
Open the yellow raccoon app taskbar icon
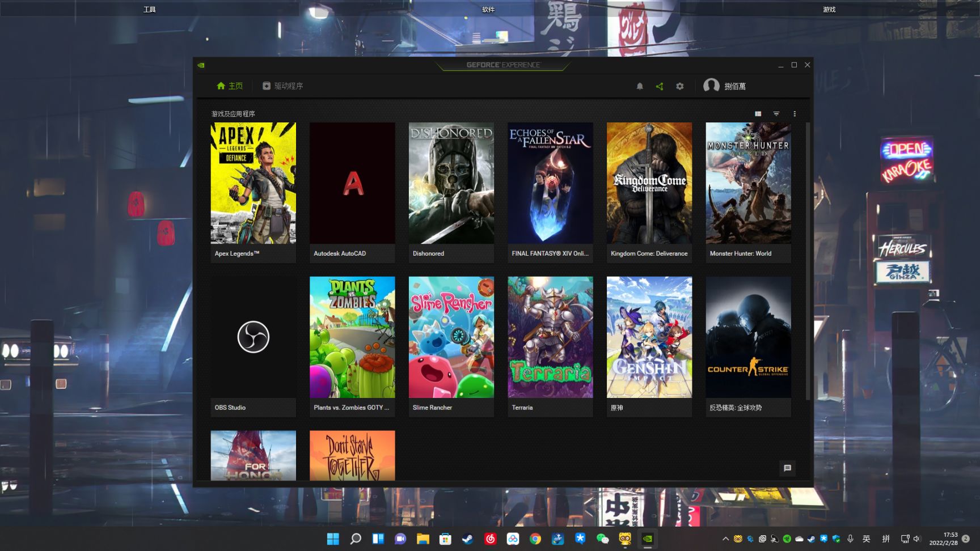(625, 539)
